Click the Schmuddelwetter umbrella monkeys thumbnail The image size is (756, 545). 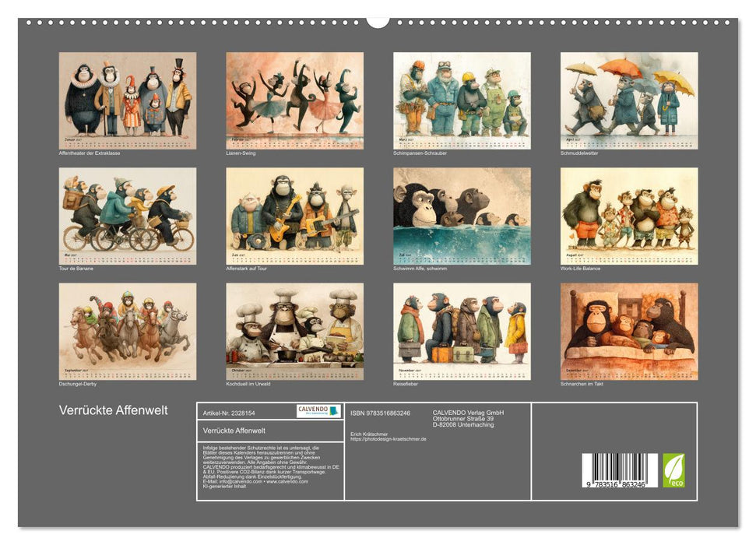629,100
